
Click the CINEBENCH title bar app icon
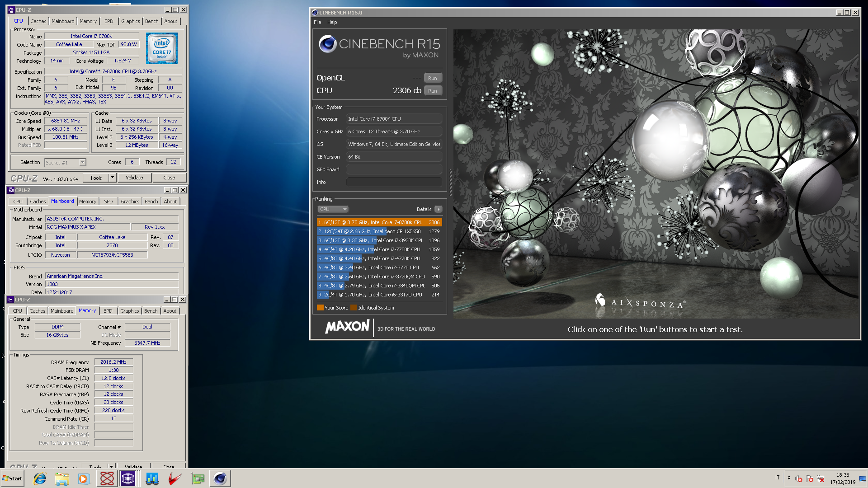(315, 13)
